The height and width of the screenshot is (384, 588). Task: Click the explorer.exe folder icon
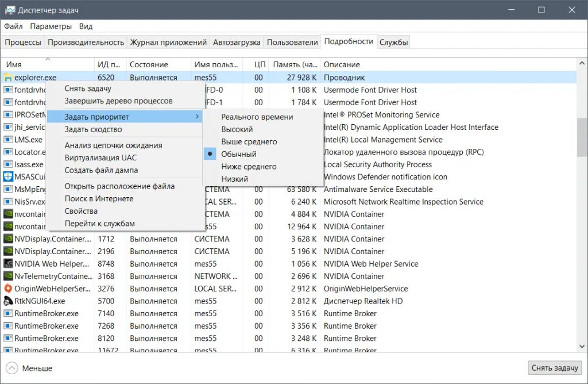[8, 78]
